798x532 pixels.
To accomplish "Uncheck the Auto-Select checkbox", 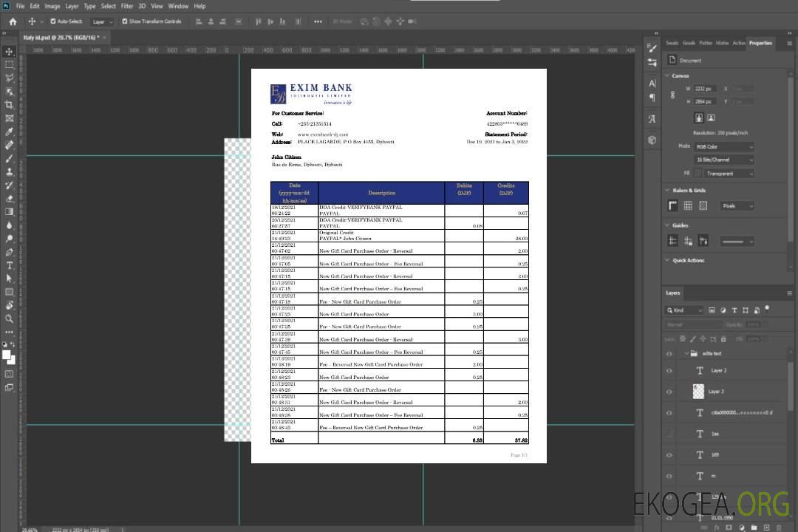I will click(x=53, y=21).
